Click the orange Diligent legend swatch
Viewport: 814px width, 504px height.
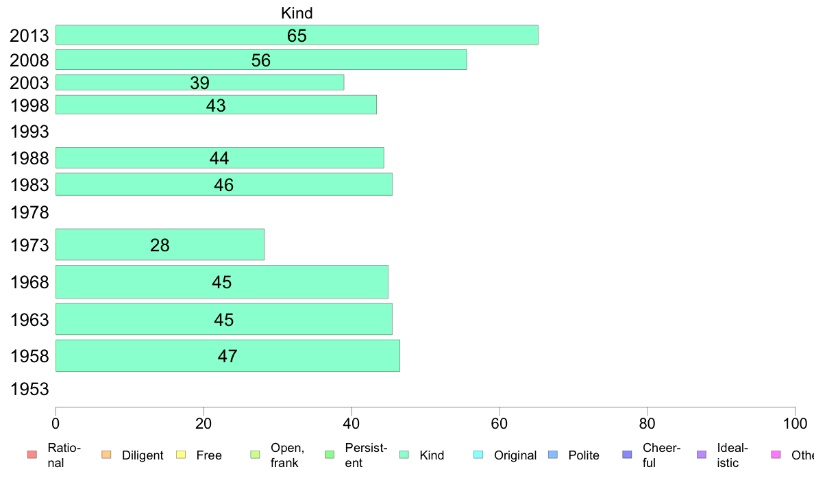coord(106,455)
